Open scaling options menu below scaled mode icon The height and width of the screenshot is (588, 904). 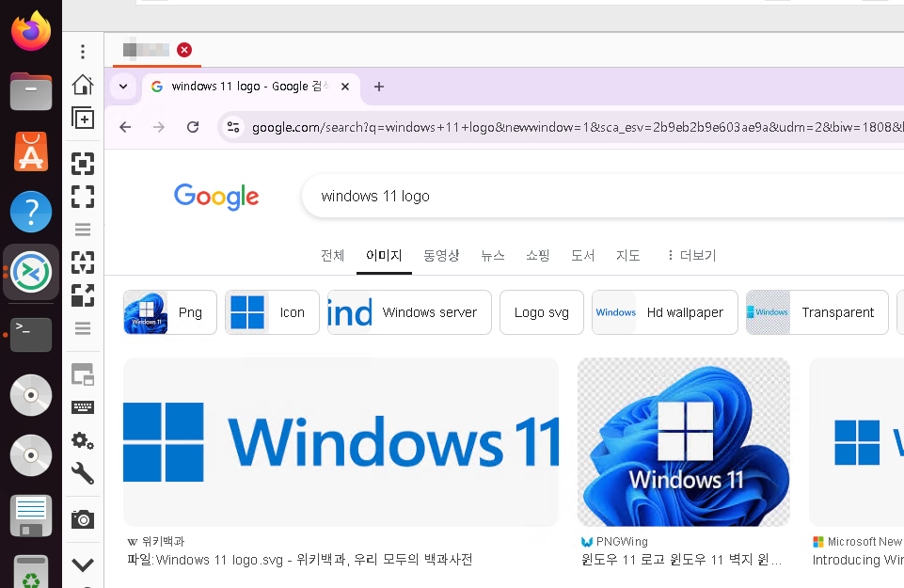pos(83,328)
